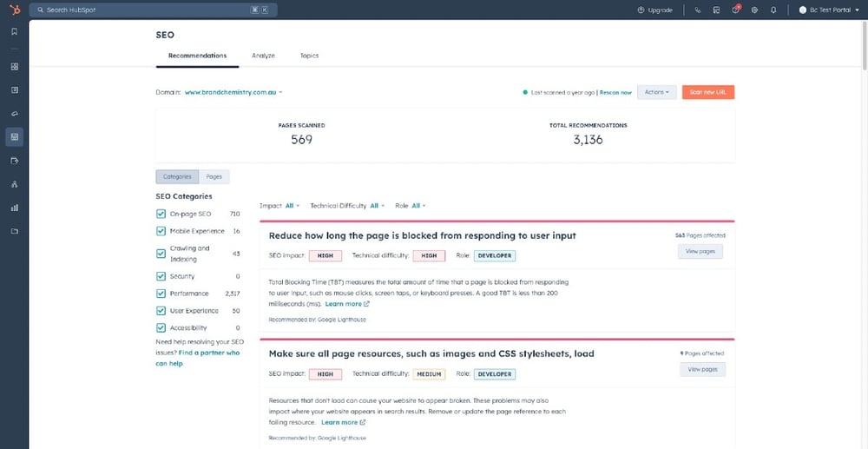View pages for page resources load recommendation
This screenshot has height=449, width=868.
702,369
